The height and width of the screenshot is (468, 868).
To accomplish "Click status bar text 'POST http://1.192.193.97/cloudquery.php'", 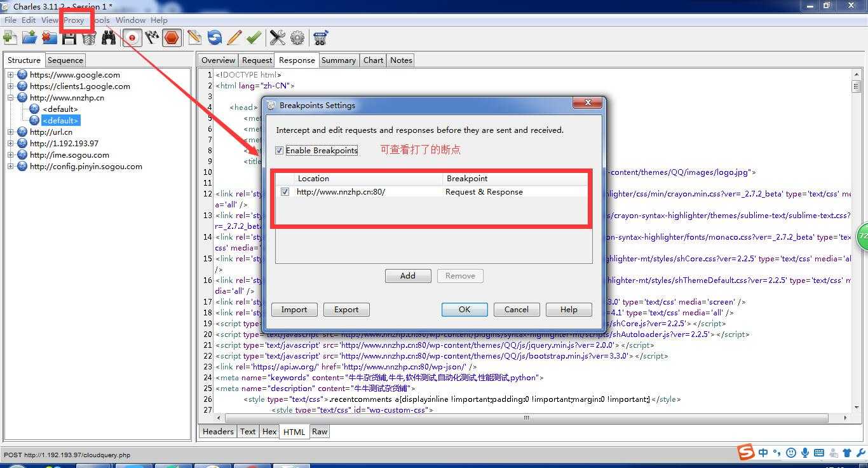I will [67, 455].
